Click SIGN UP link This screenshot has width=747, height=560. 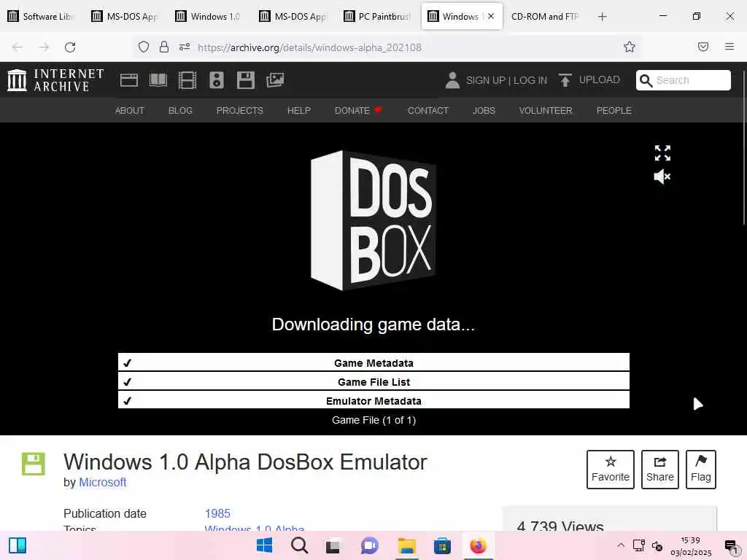pyautogui.click(x=485, y=80)
